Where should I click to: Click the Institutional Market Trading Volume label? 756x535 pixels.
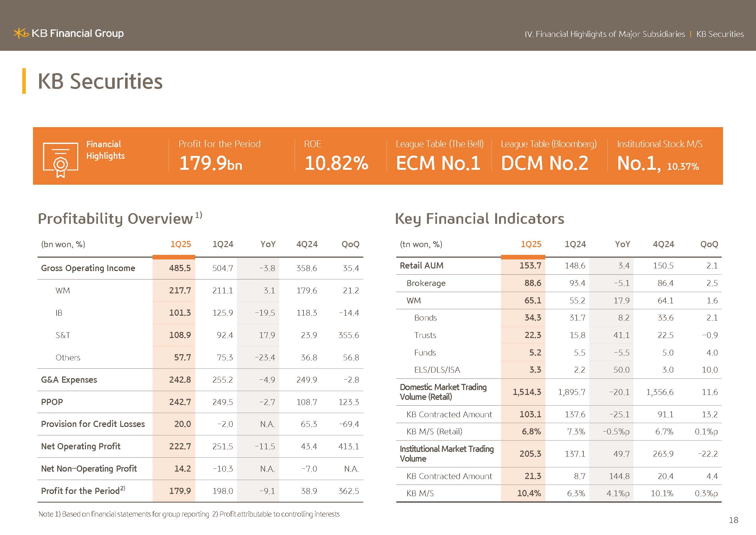tap(446, 453)
